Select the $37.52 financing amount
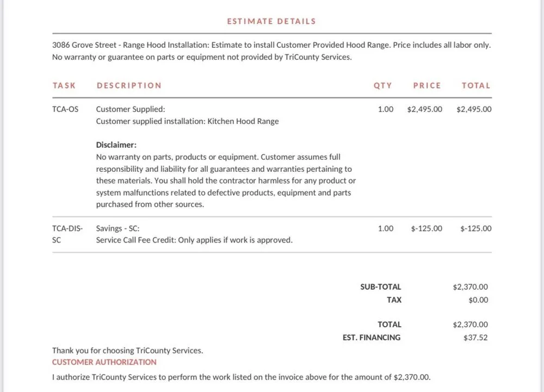The image size is (544, 392). point(475,337)
